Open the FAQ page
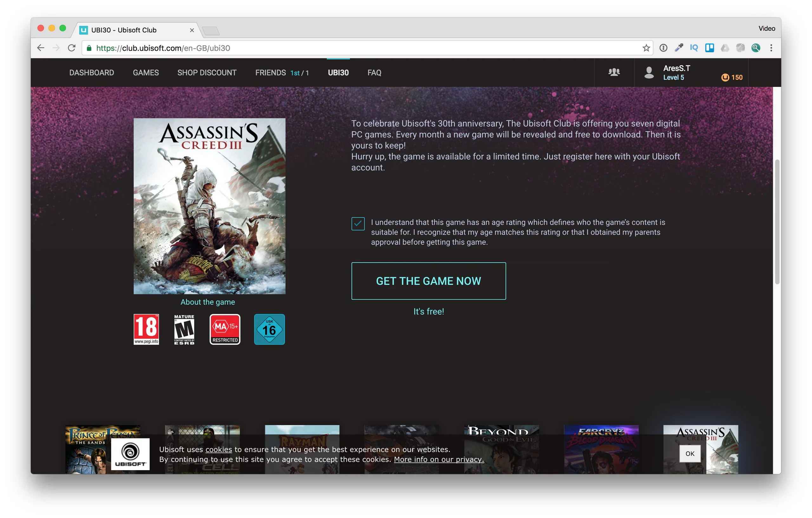Image resolution: width=812 pixels, height=518 pixels. 374,73
